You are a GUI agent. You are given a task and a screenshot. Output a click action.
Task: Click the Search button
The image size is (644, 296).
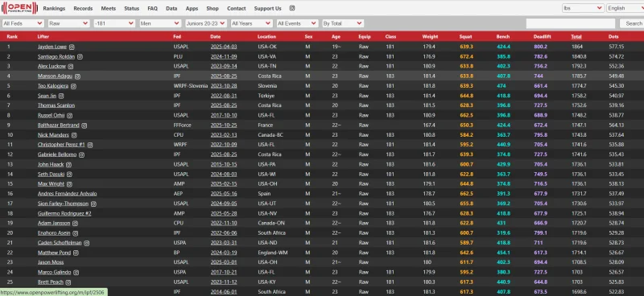pos(633,23)
